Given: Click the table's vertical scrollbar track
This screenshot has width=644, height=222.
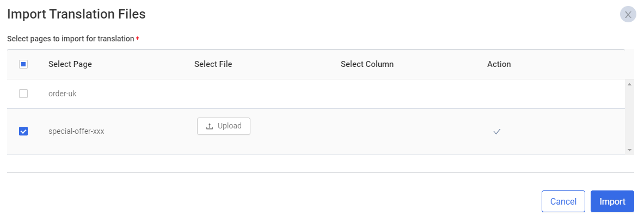Looking at the screenshot, I should click(630, 117).
